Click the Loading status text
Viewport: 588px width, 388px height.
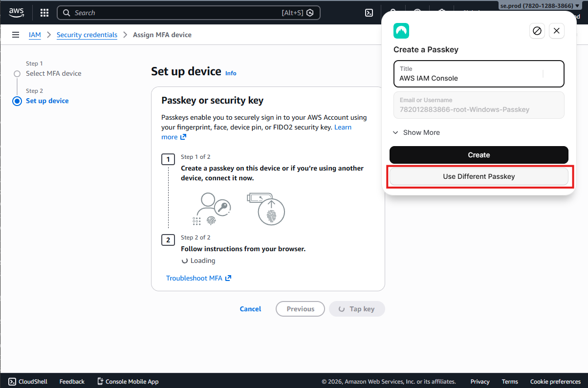point(203,260)
